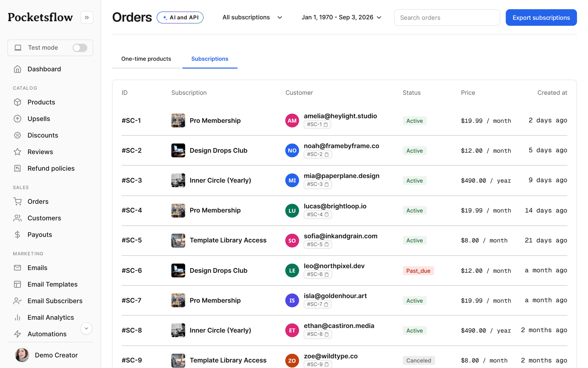This screenshot has width=588, height=368.
Task: Click the Created at column header
Action: [x=552, y=93]
